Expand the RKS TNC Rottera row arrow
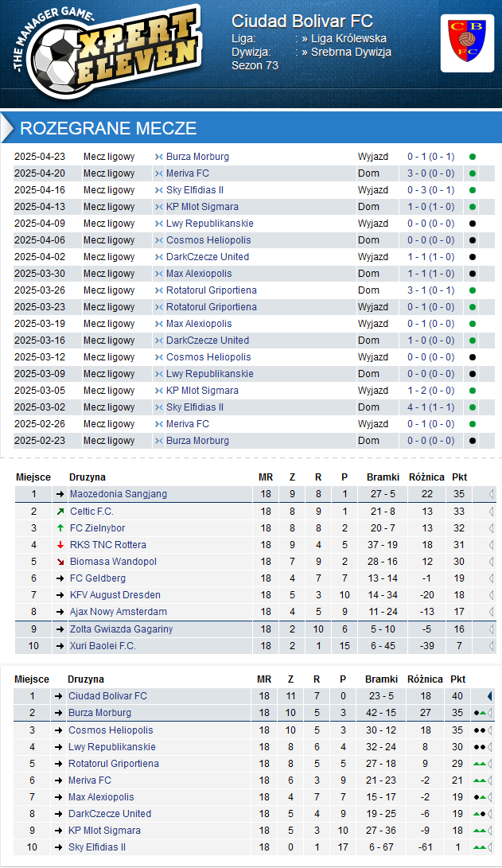502x868 pixels. coord(491,545)
